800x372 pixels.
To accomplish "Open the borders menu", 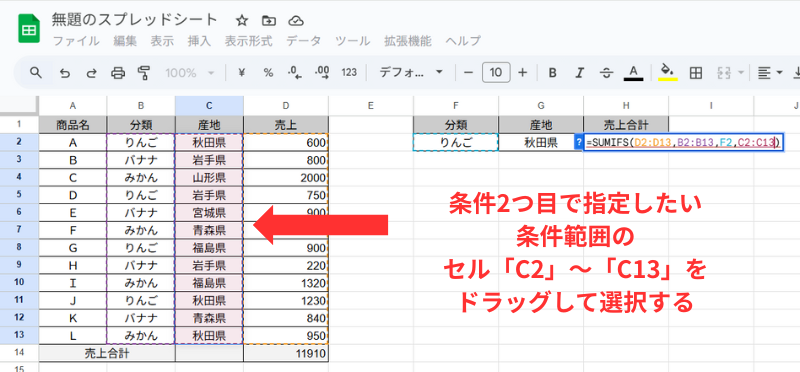I will (x=695, y=73).
